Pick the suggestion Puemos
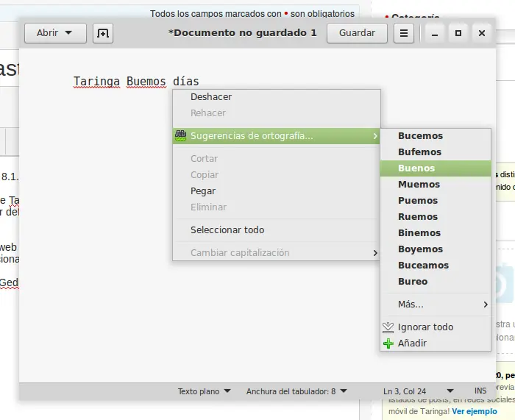Screen dimensions: 515x420 436,201
